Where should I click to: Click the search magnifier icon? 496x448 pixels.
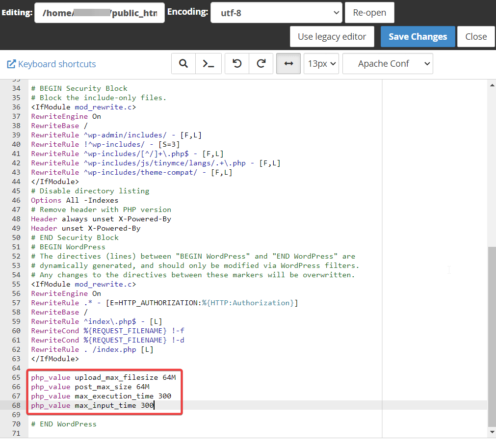pyautogui.click(x=183, y=64)
